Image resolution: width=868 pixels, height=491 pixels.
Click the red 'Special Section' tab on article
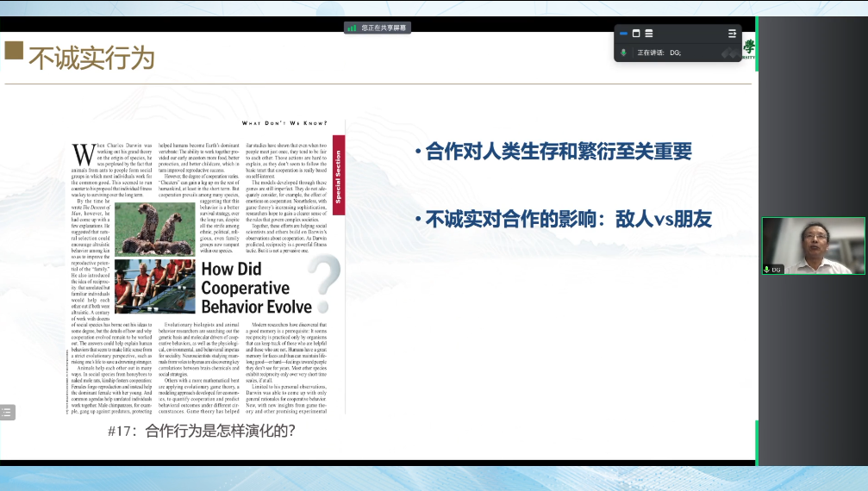pyautogui.click(x=339, y=163)
